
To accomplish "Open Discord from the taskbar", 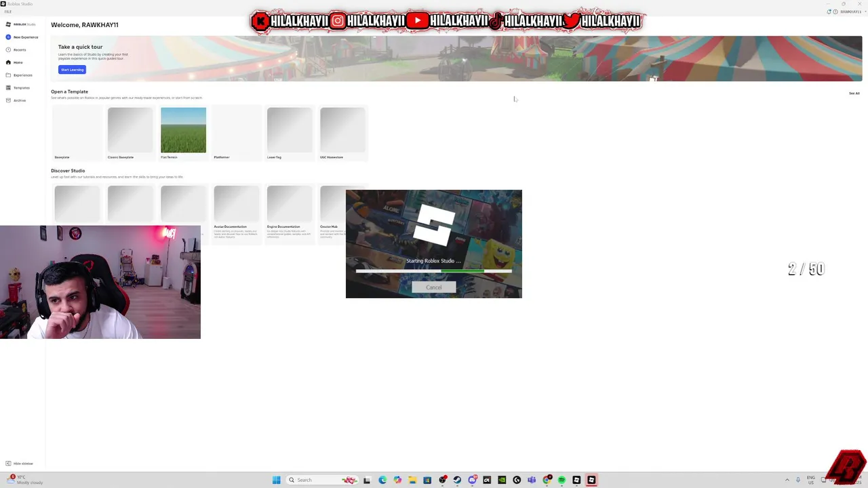I will 472,480.
